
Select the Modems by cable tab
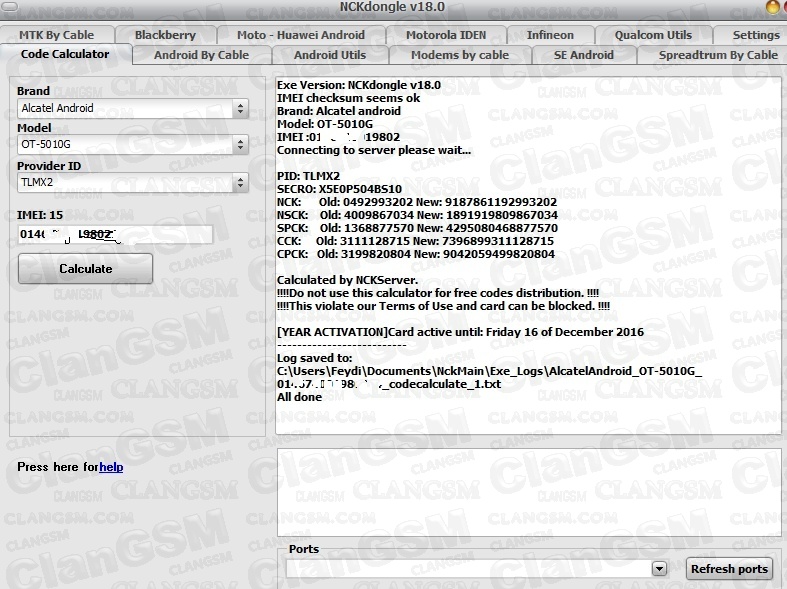tap(460, 55)
